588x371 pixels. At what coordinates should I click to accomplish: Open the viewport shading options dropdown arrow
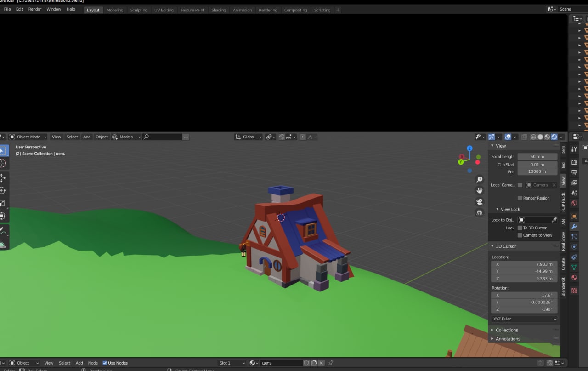click(x=561, y=137)
